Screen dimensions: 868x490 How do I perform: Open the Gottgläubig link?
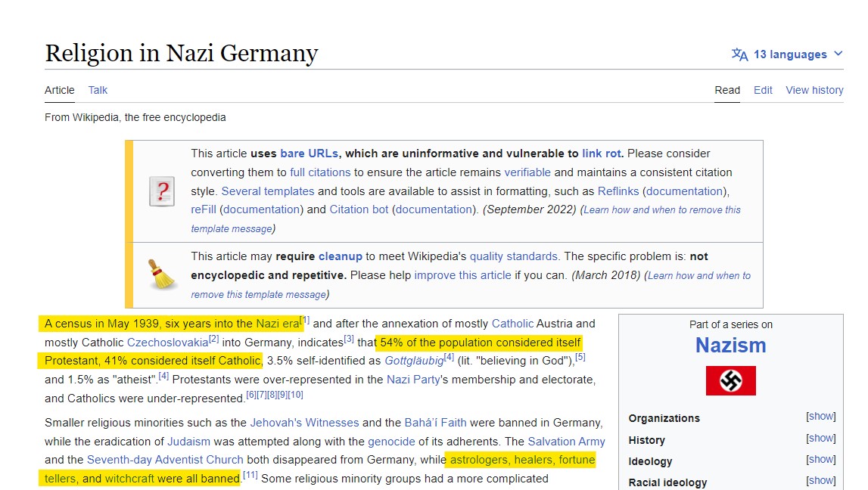click(x=414, y=361)
